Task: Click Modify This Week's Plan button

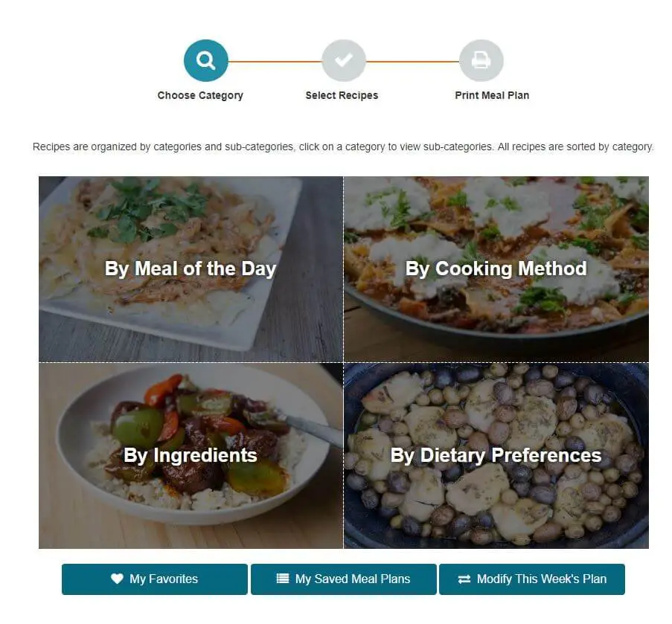Action: [x=532, y=579]
